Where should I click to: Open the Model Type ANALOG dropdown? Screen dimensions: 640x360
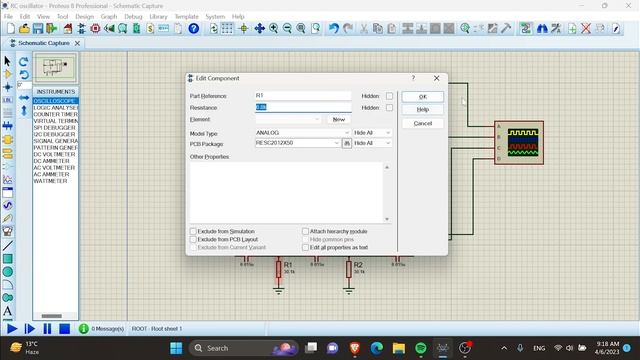(x=302, y=133)
